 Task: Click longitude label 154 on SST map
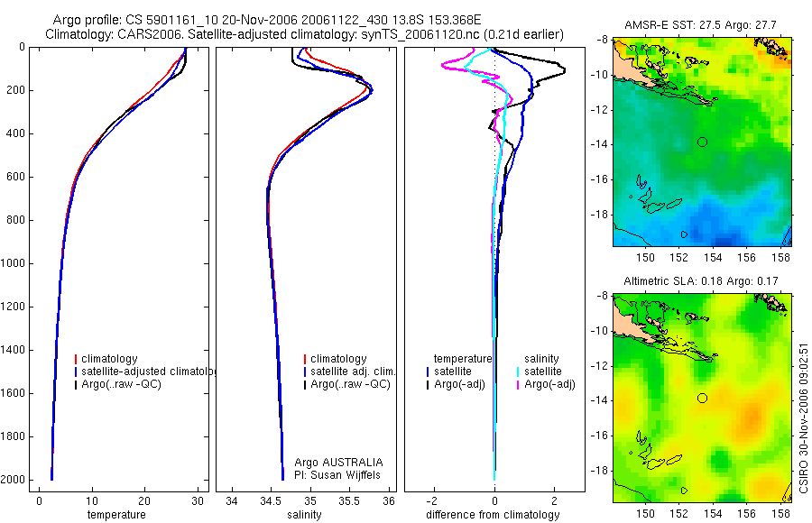coord(713,257)
